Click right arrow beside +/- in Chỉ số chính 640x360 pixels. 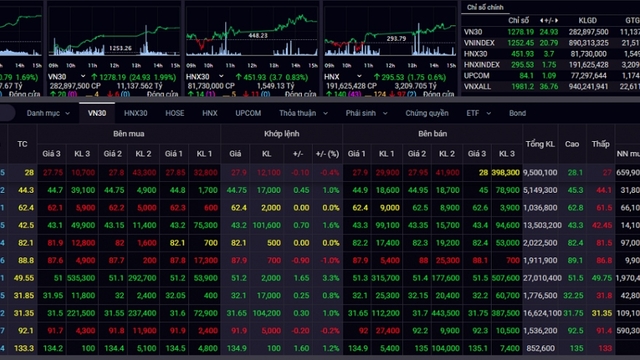point(556,20)
